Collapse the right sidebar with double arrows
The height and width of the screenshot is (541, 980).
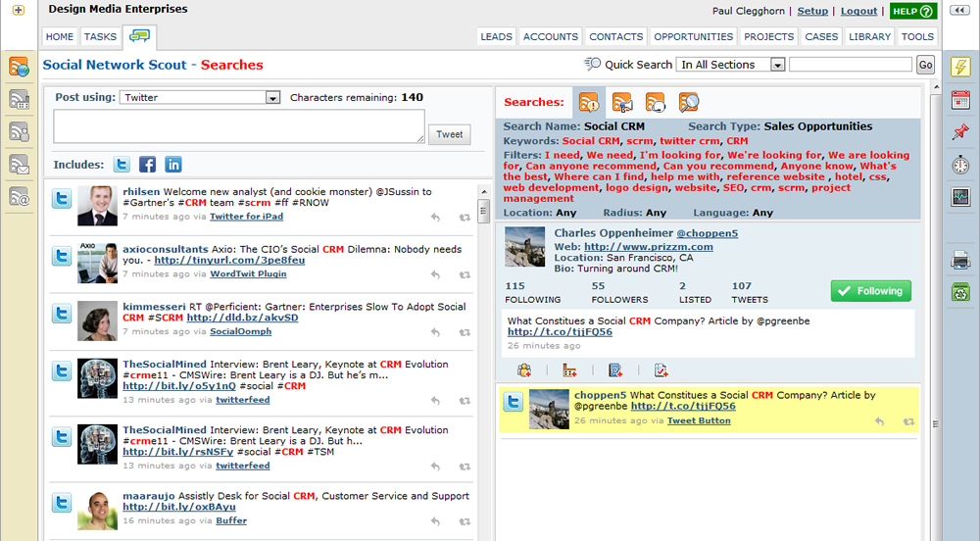point(959,10)
